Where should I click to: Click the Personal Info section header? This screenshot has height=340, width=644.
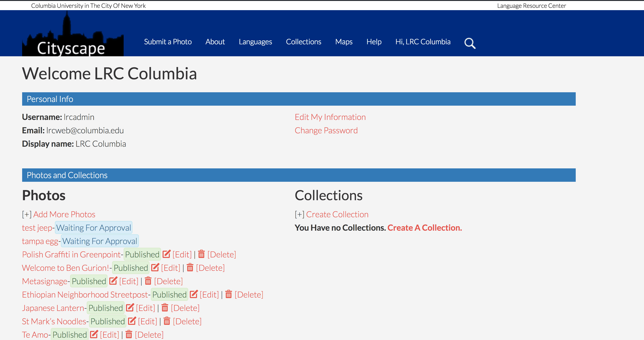[299, 99]
